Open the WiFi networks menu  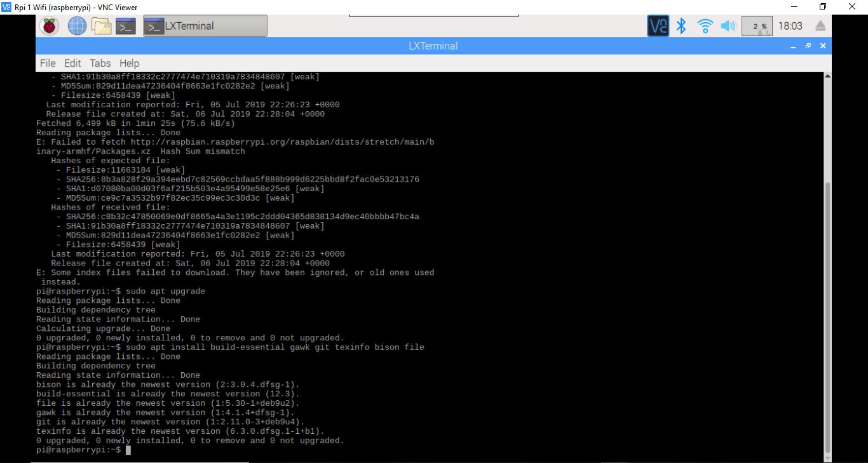click(x=705, y=26)
